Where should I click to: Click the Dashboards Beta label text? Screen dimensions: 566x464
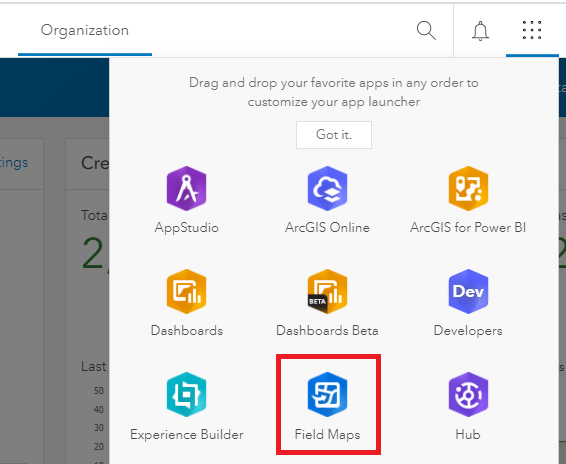[x=327, y=331]
